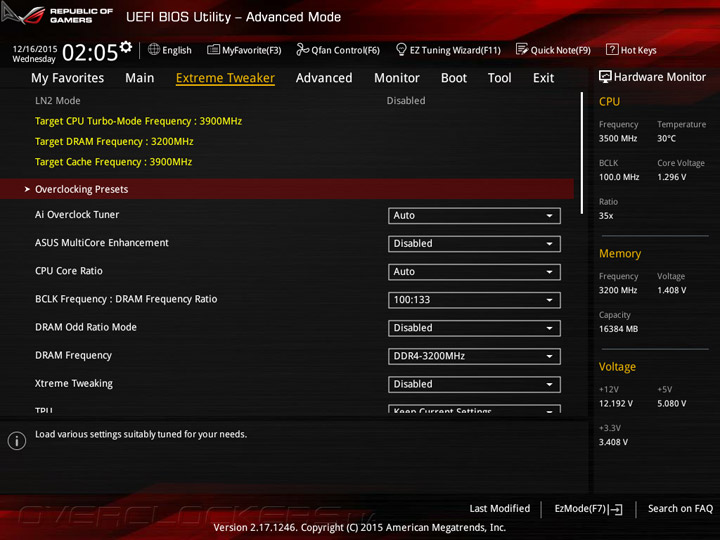Image resolution: width=720 pixels, height=540 pixels.
Task: Click the 3500 MHz CPU frequency value
Action: tap(618, 138)
